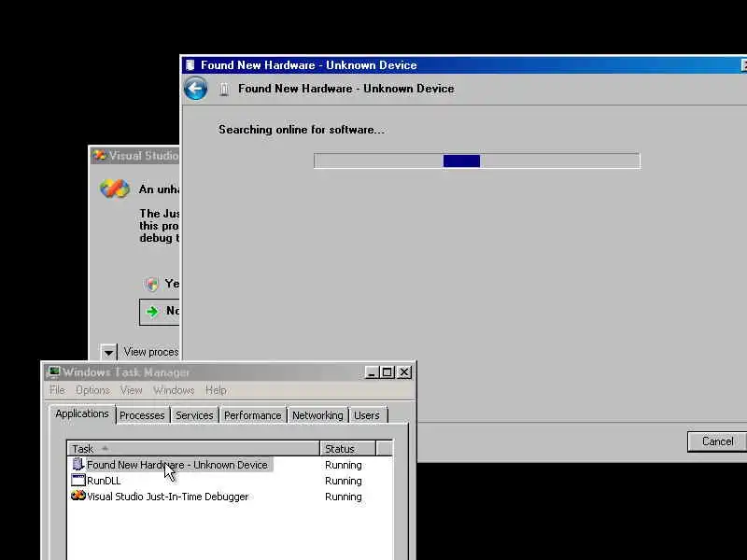This screenshot has height=560, width=747.
Task: Click the RunDLL task icon
Action: coord(78,480)
